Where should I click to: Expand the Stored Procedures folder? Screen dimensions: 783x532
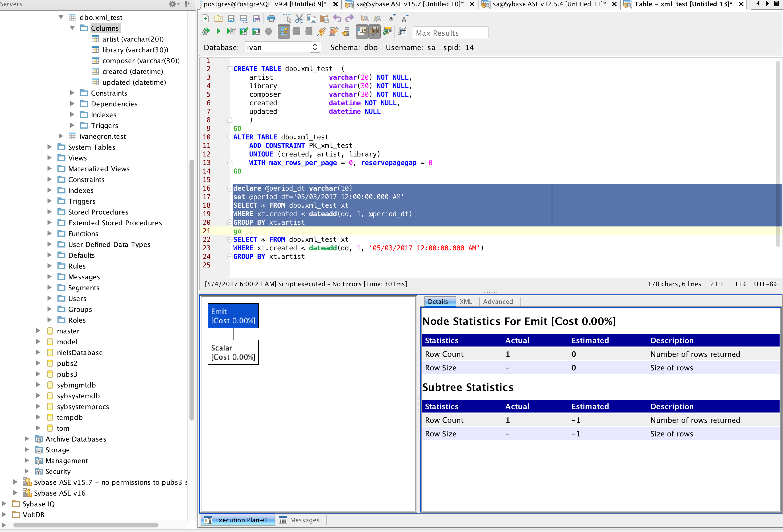pos(50,212)
